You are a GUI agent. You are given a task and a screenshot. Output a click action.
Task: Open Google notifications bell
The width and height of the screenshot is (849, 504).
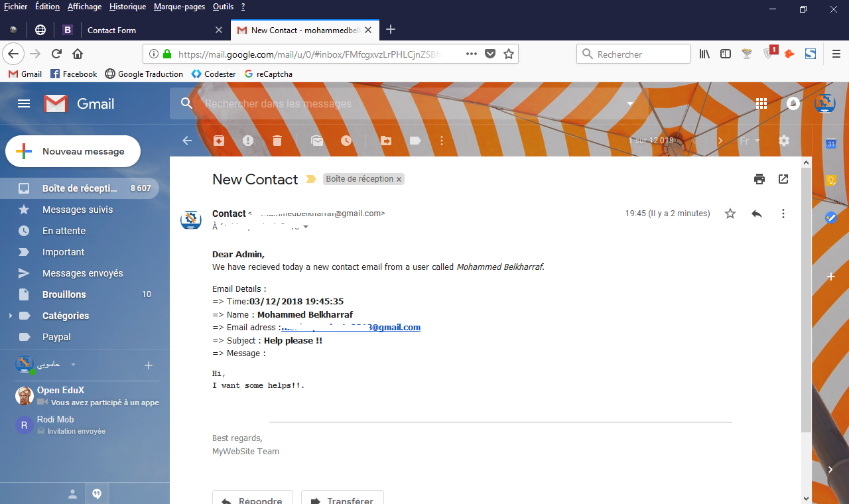pyautogui.click(x=793, y=103)
